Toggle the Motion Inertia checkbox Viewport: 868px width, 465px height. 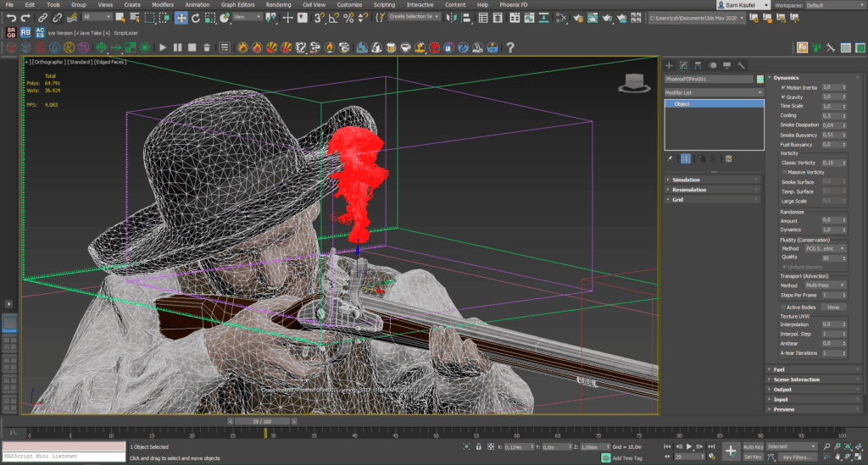pyautogui.click(x=783, y=87)
